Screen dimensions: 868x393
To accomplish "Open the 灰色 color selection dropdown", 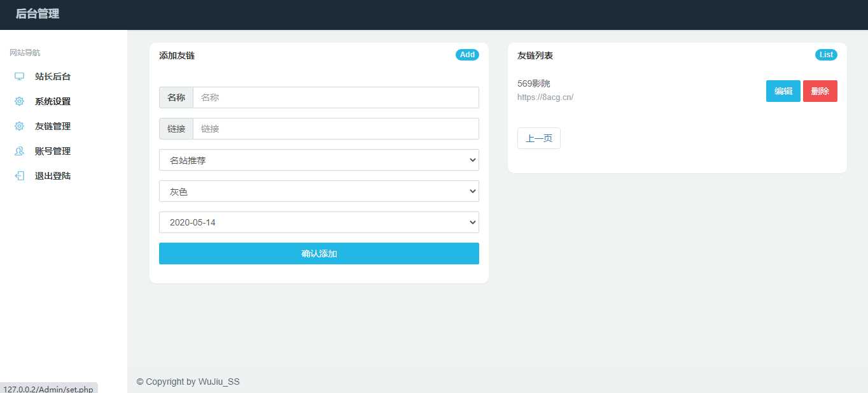I will click(x=319, y=191).
